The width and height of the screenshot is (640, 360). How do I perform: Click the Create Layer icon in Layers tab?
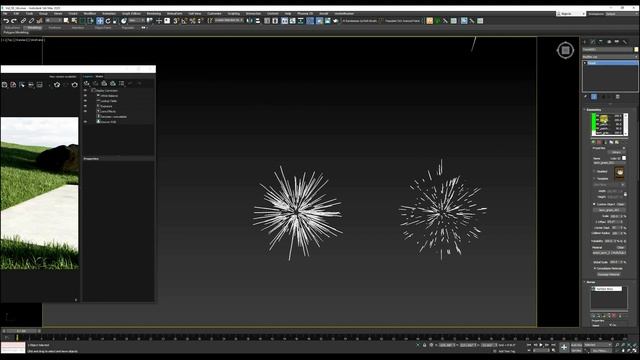[87, 84]
